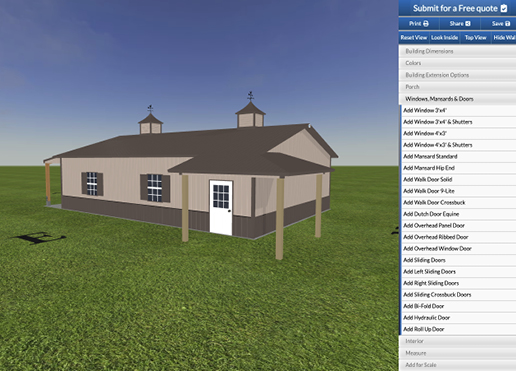
Task: Select the white walk door on building
Action: pos(221,208)
